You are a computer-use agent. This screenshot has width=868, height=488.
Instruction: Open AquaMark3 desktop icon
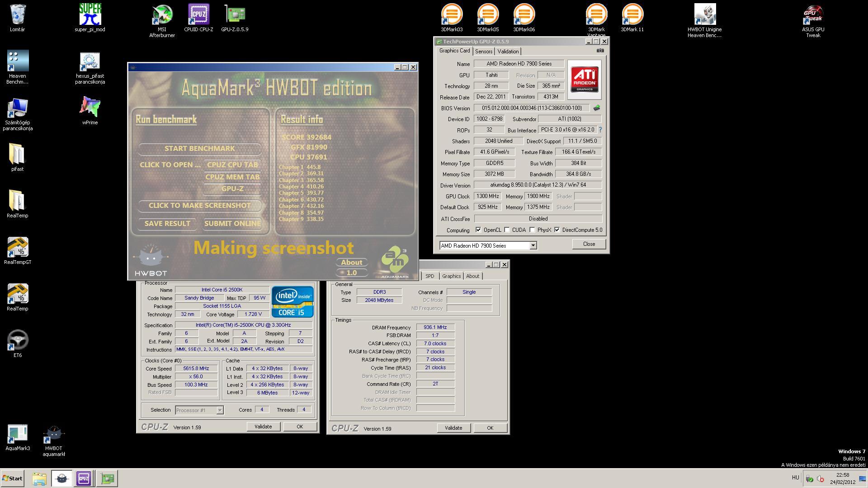point(18,437)
